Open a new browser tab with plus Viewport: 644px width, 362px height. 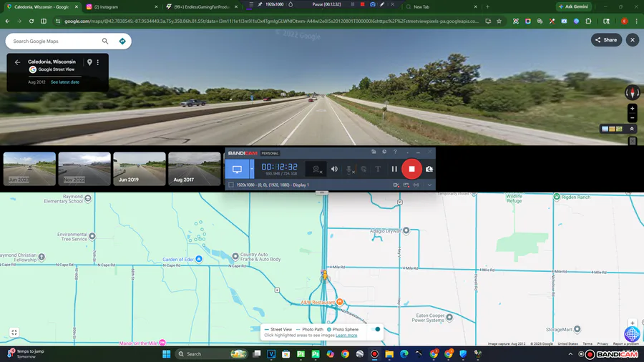(x=487, y=6)
